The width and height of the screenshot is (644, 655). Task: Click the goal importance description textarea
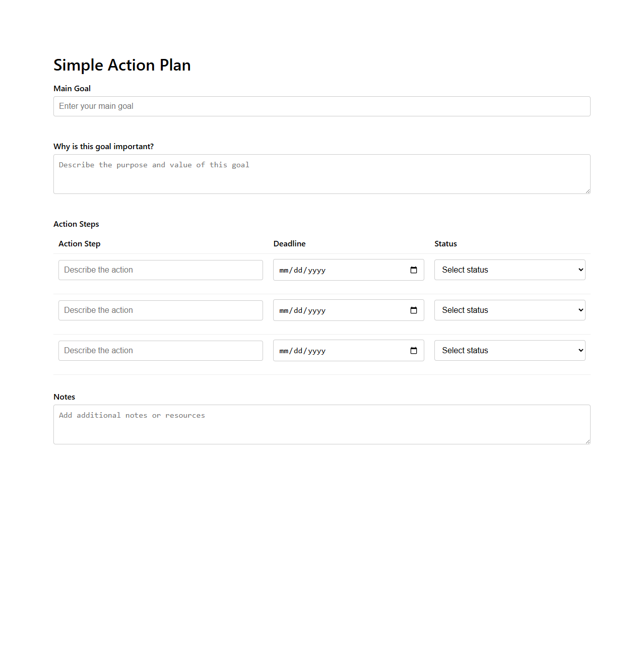pos(321,174)
